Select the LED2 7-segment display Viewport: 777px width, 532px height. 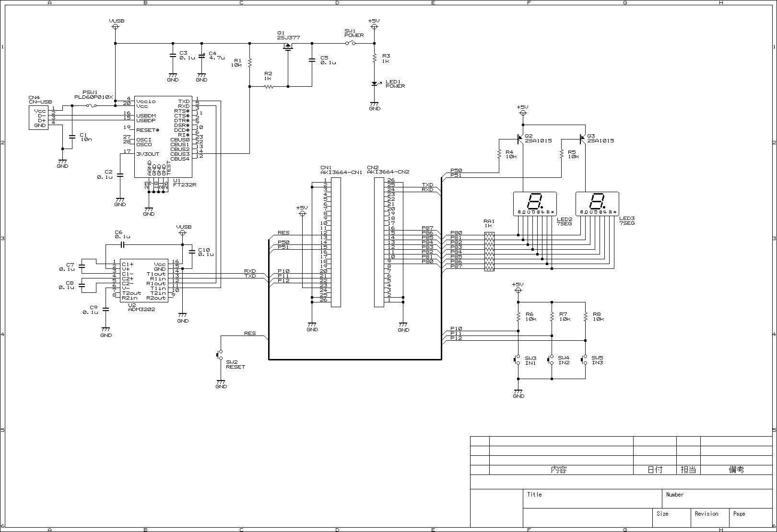click(535, 204)
